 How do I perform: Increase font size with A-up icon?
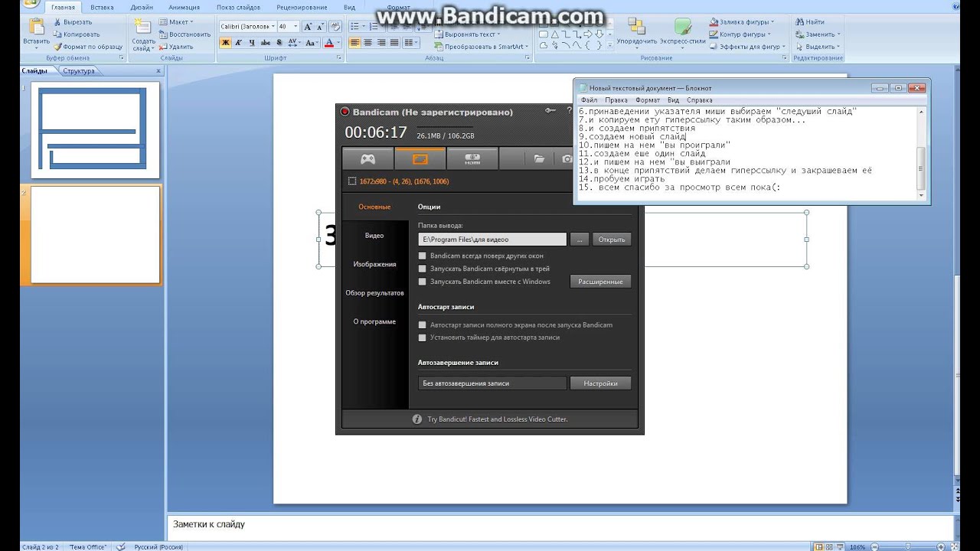[308, 26]
